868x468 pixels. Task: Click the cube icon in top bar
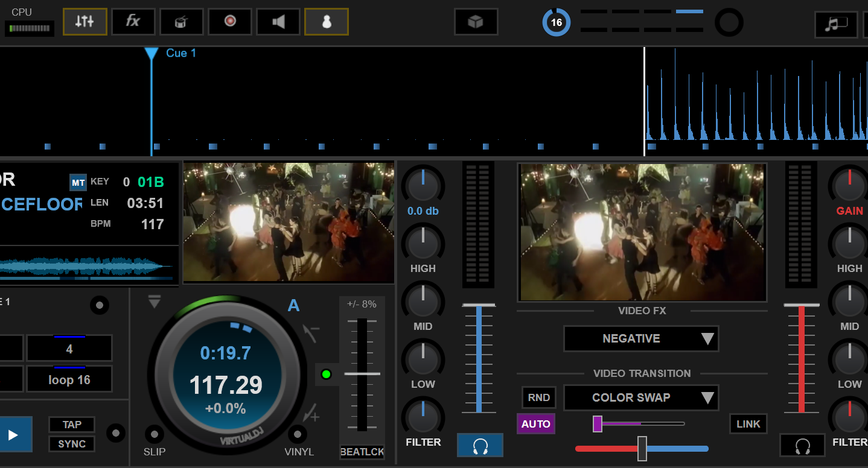click(476, 22)
